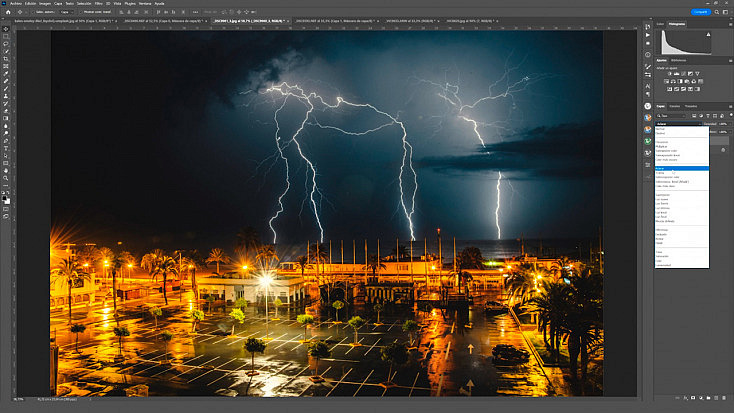Image resolution: width=734 pixels, height=413 pixels.
Task: Click the Brightness/Contrast adjustment icon
Action: point(670,74)
